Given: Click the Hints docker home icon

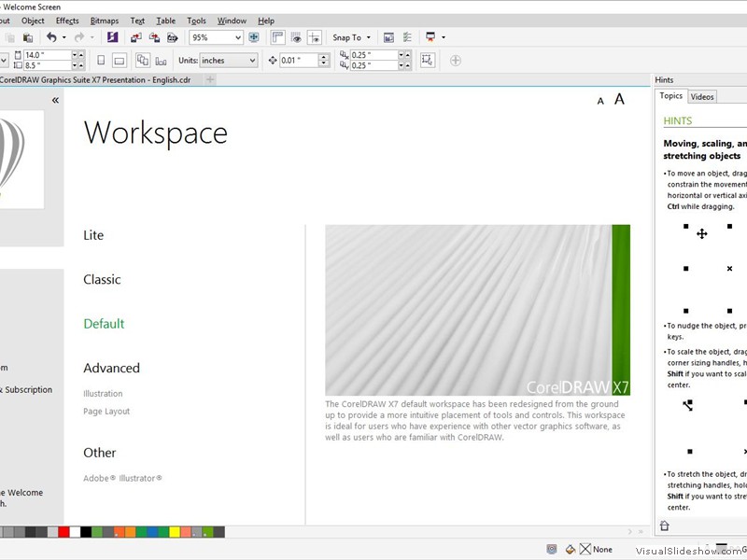Looking at the screenshot, I should pos(665,525).
